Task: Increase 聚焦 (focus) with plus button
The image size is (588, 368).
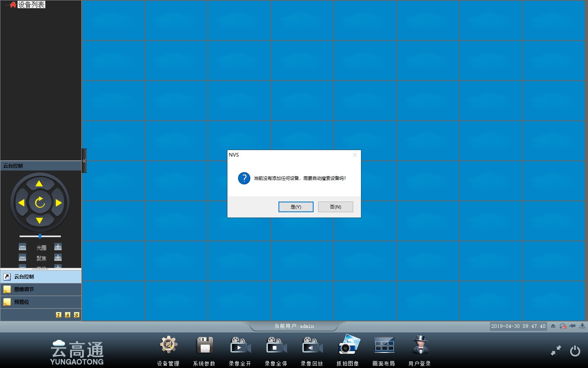Action: pyautogui.click(x=58, y=257)
